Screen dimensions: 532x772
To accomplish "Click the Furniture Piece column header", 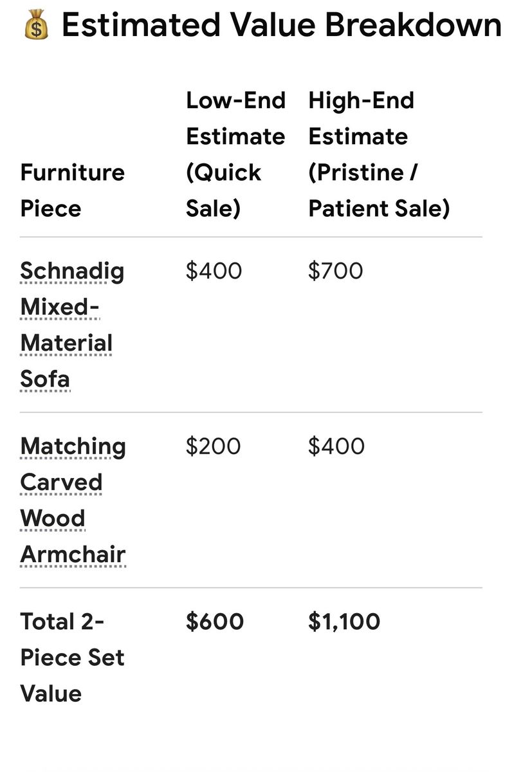I will tap(72, 190).
